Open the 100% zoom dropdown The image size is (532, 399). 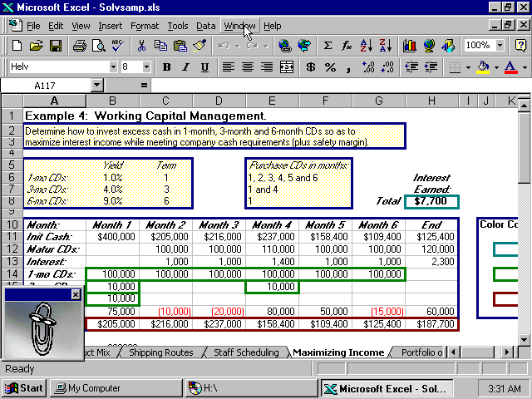point(500,46)
